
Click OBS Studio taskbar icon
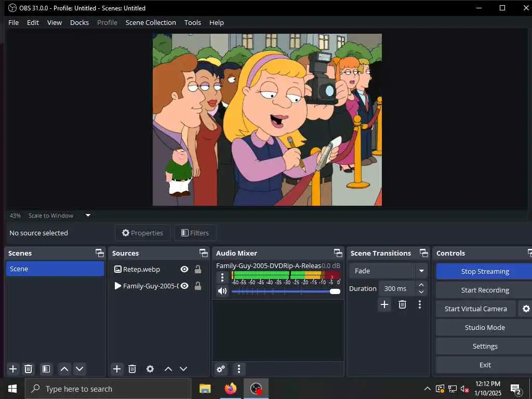pyautogui.click(x=256, y=389)
